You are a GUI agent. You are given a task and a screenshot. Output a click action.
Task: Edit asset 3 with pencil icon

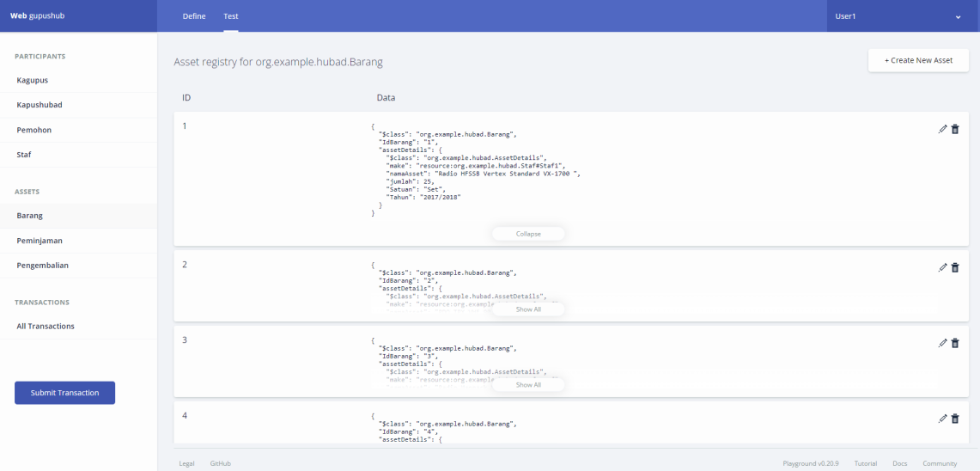click(943, 343)
